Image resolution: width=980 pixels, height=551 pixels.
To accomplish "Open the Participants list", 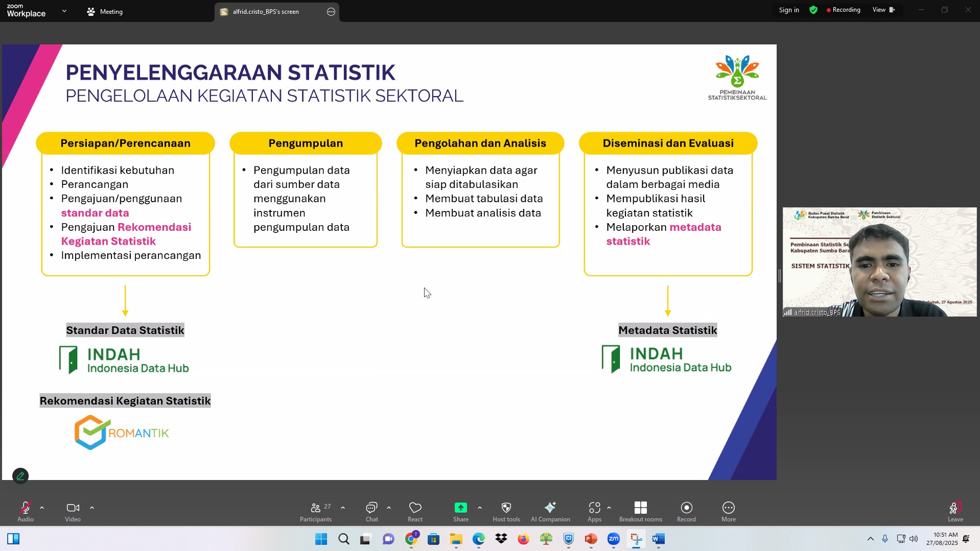I will click(316, 511).
